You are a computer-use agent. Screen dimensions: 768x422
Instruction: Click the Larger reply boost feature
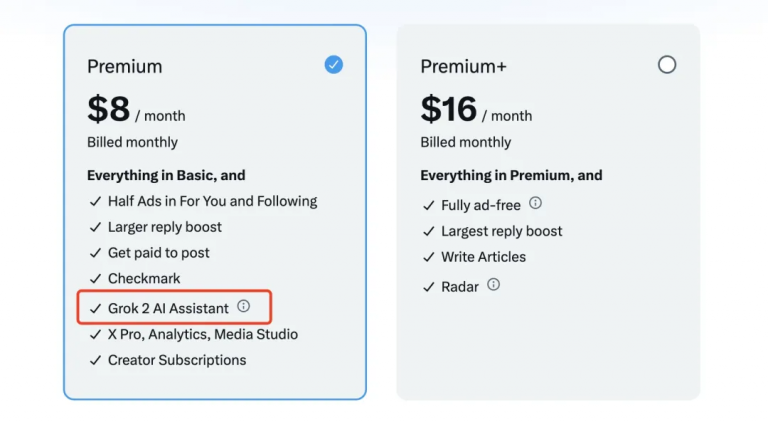165,227
